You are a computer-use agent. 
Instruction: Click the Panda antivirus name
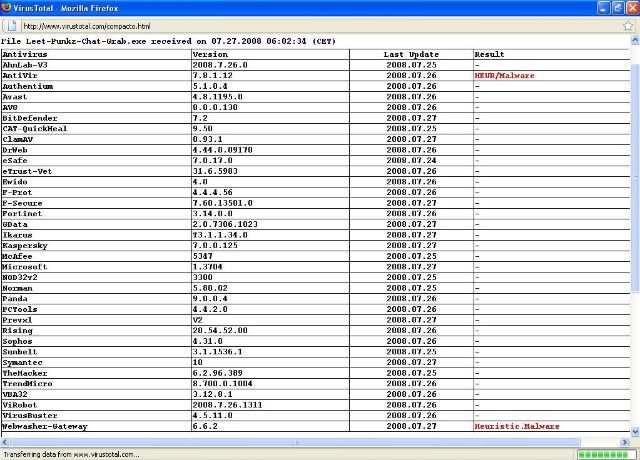point(15,299)
